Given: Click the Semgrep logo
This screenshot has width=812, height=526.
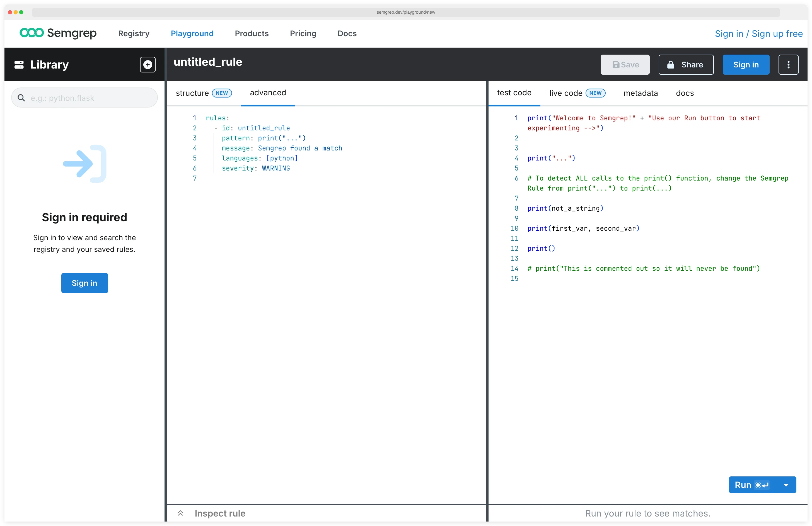Looking at the screenshot, I should [x=58, y=33].
